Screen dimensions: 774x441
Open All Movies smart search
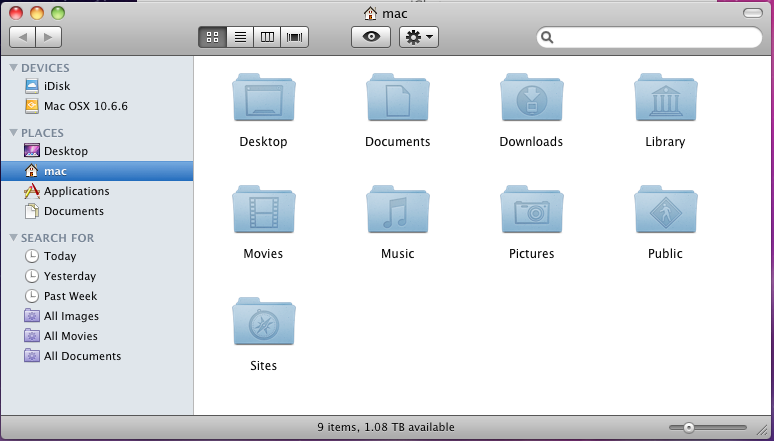coord(97,336)
